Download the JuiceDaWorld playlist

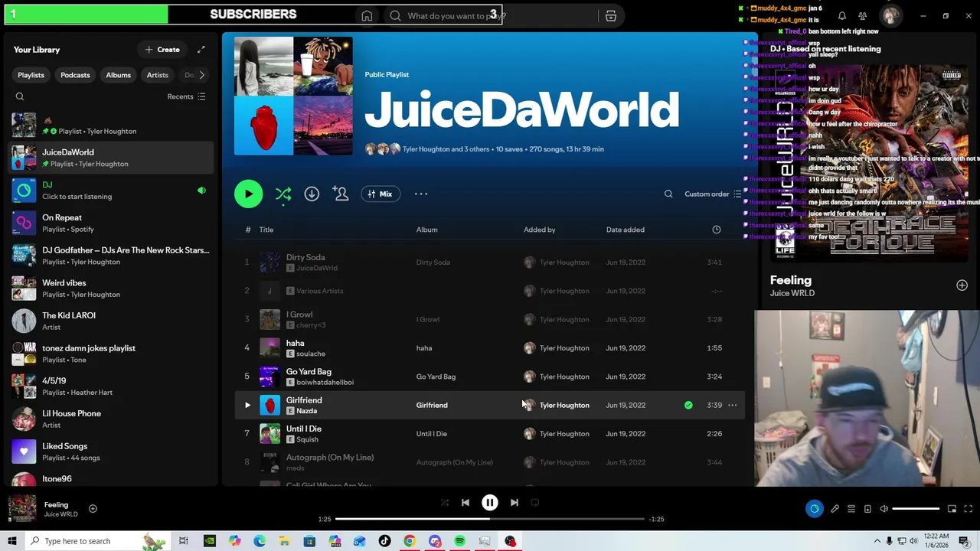312,194
